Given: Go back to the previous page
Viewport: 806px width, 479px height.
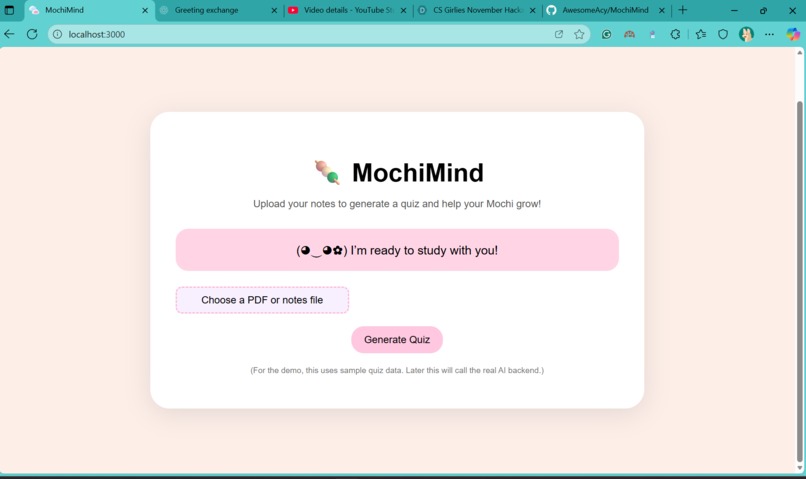Looking at the screenshot, I should [9, 34].
